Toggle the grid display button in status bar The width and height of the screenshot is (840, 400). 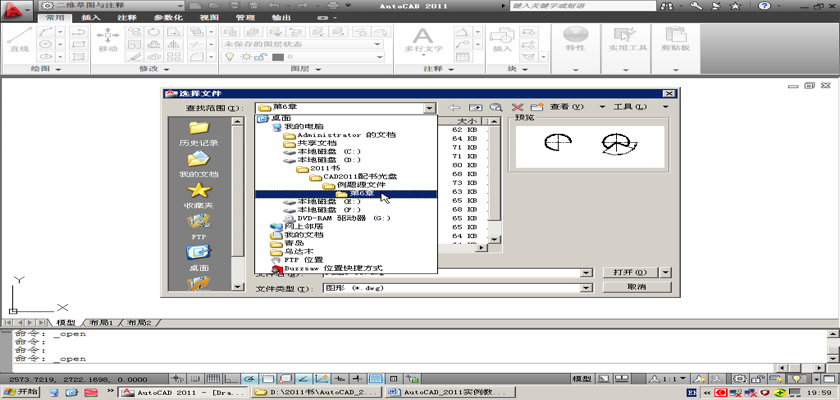pyautogui.click(x=214, y=379)
